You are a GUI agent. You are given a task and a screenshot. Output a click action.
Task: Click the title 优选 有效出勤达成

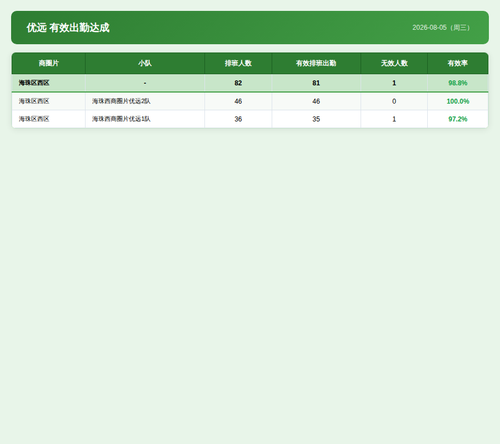[68, 28]
